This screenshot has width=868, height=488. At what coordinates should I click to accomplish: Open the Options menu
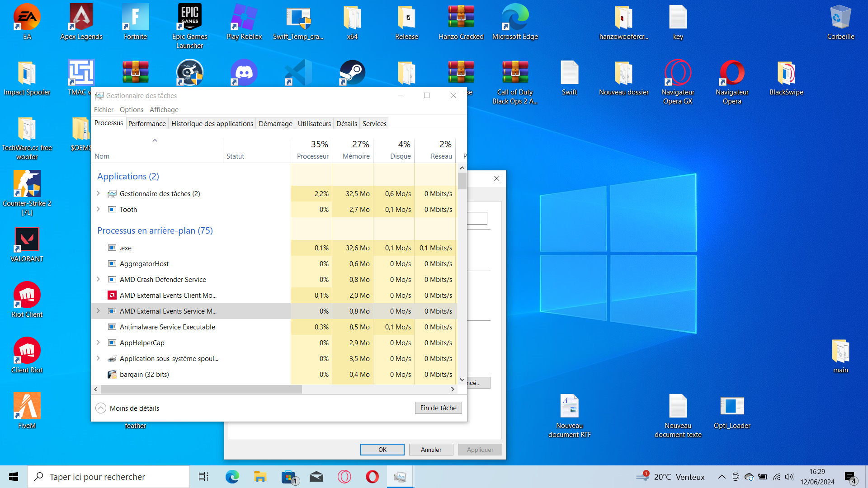(x=131, y=109)
